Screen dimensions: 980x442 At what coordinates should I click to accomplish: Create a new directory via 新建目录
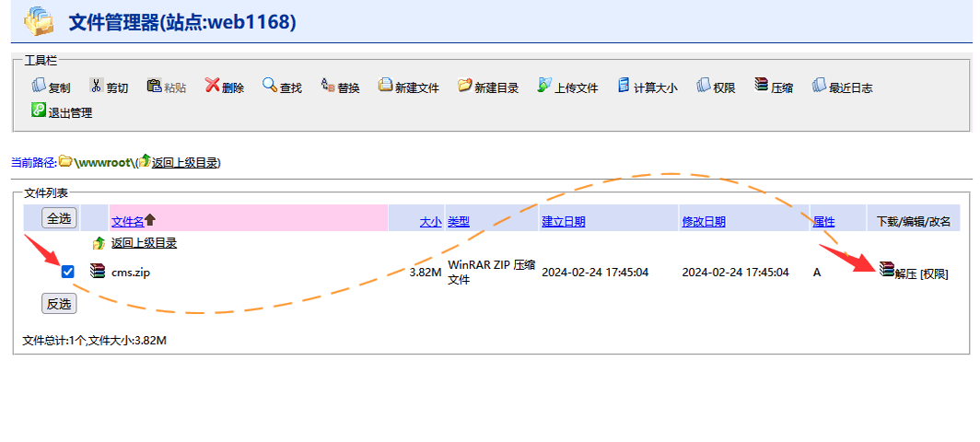coord(465,86)
